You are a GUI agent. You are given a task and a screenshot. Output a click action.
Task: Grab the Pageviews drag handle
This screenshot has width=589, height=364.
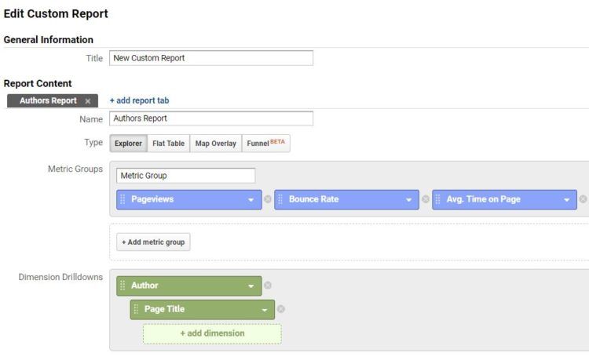pyautogui.click(x=123, y=199)
